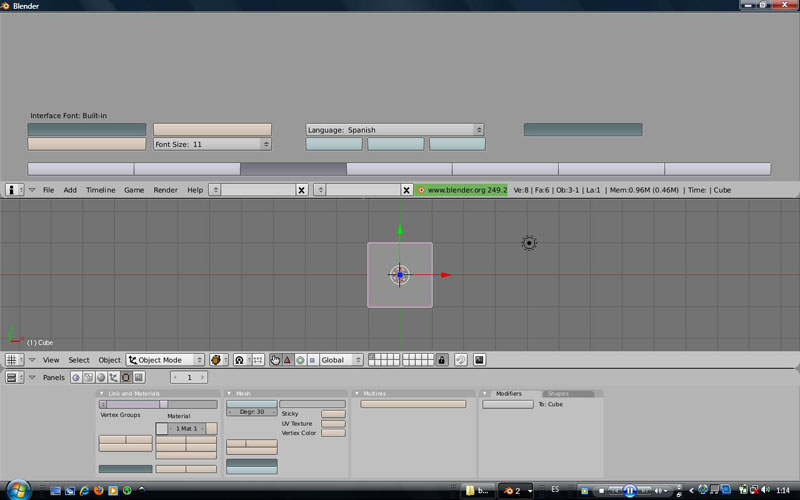Open the 3D viewport View menu
The height and width of the screenshot is (500, 800).
pos(51,360)
